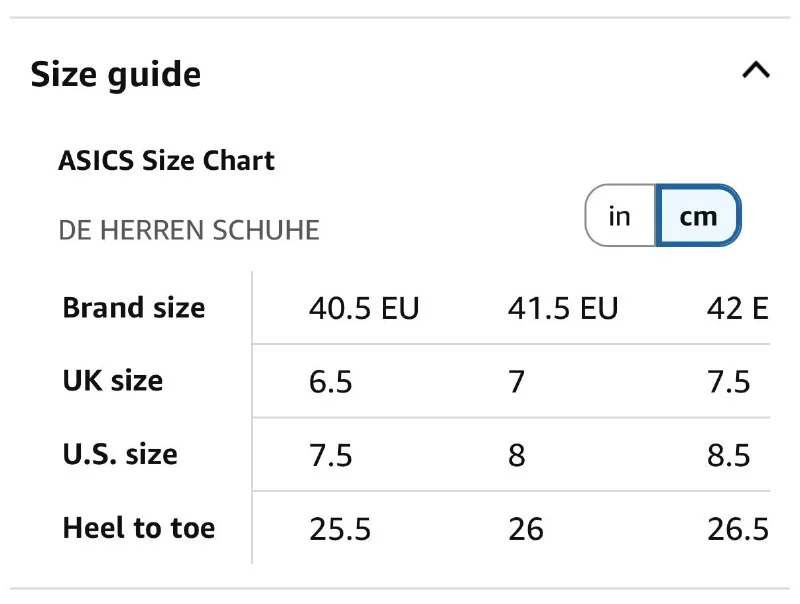This screenshot has height=604, width=800.
Task: Select the Brand size row header
Action: click(x=133, y=308)
